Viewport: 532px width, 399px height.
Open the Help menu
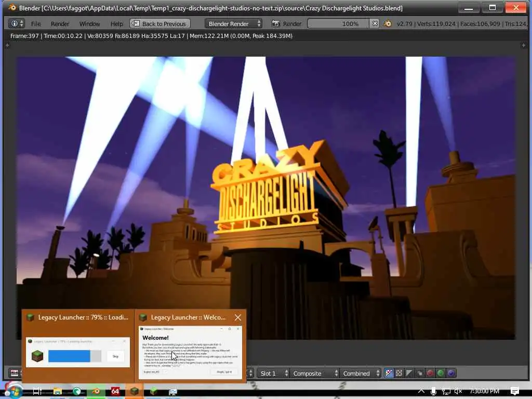[x=116, y=24]
